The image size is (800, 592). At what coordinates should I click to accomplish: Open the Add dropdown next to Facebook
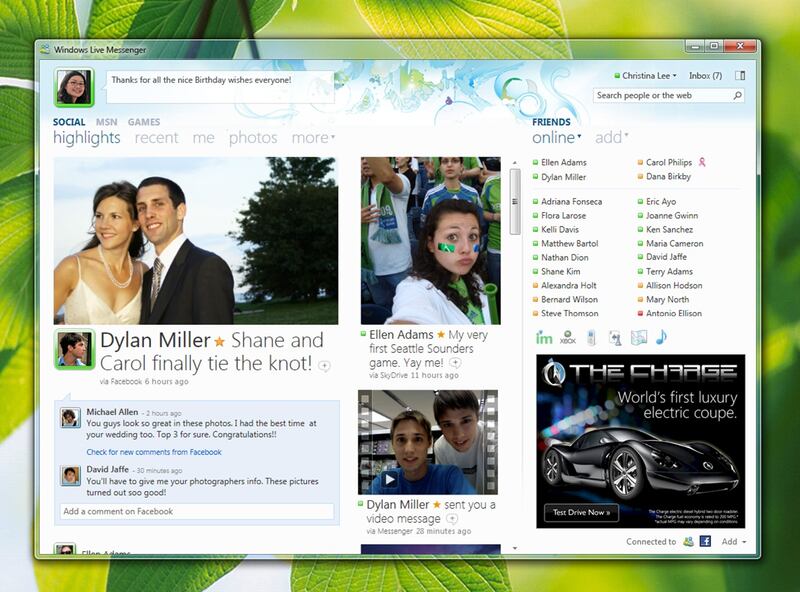(x=733, y=541)
